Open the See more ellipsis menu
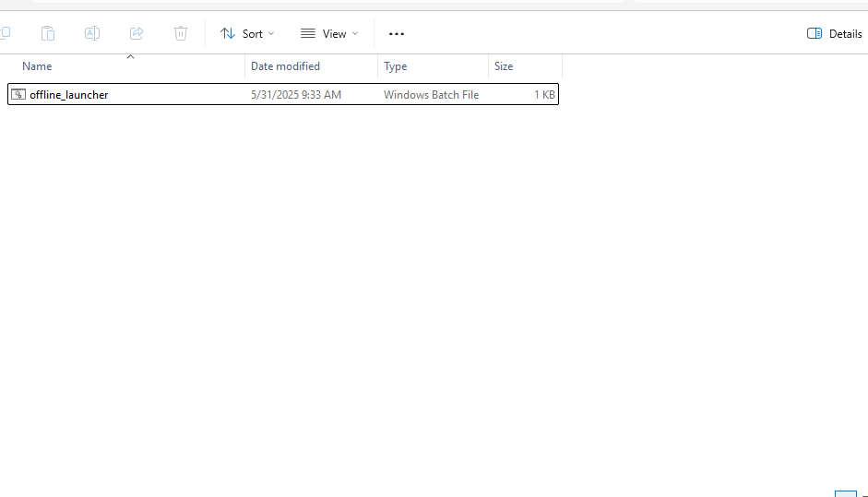Image resolution: width=868 pixels, height=497 pixels. click(397, 34)
